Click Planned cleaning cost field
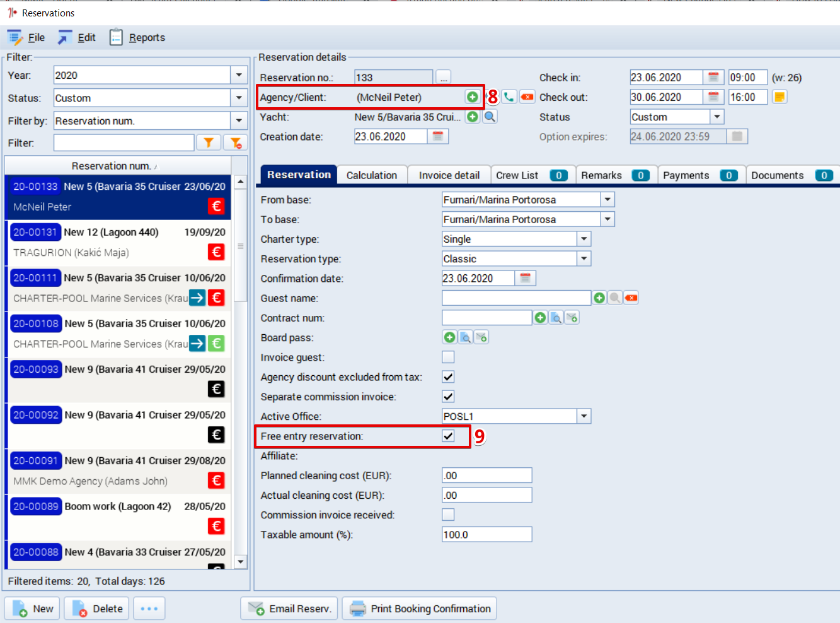 [487, 475]
